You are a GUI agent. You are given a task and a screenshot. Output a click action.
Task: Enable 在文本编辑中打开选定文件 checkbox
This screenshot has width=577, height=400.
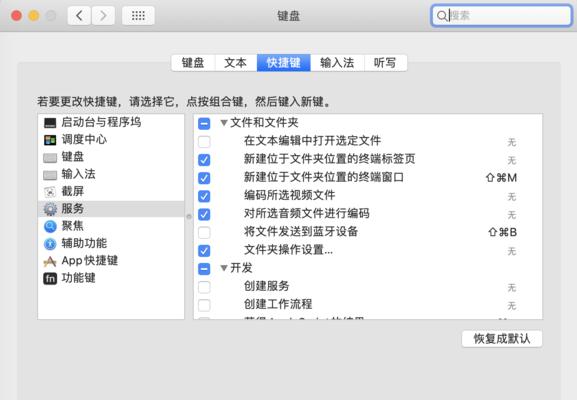coord(204,141)
